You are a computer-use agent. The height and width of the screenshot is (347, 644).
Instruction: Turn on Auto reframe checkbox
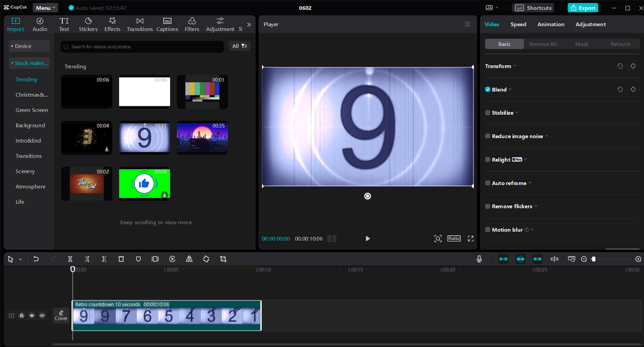[488, 183]
